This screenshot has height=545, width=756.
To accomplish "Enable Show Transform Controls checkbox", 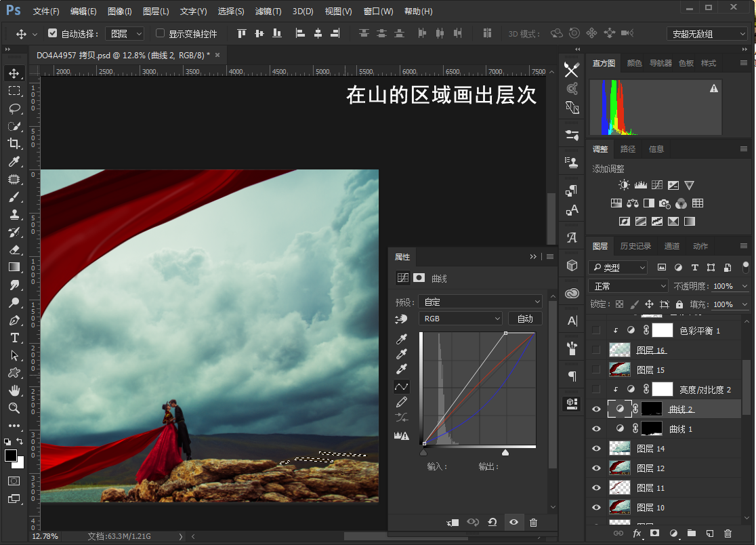I will (x=160, y=33).
